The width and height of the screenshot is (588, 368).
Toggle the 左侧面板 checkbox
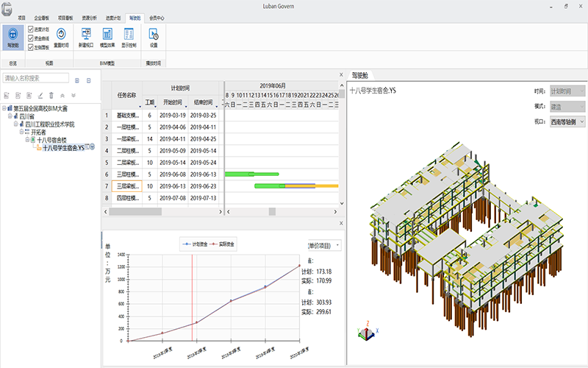(x=31, y=47)
